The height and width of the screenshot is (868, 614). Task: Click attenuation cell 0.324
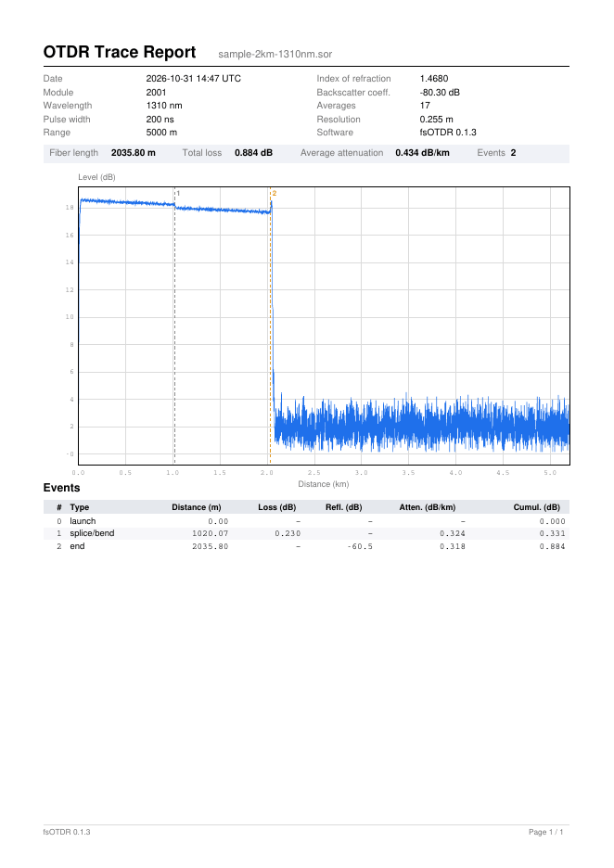pos(453,533)
